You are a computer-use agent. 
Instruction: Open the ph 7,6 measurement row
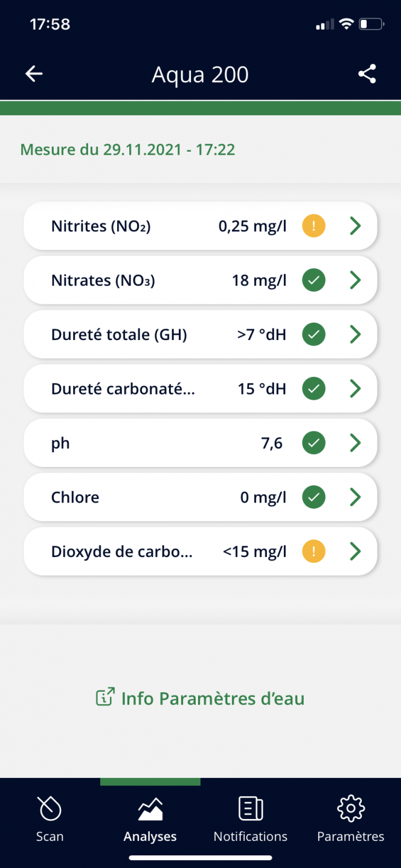[x=200, y=443]
